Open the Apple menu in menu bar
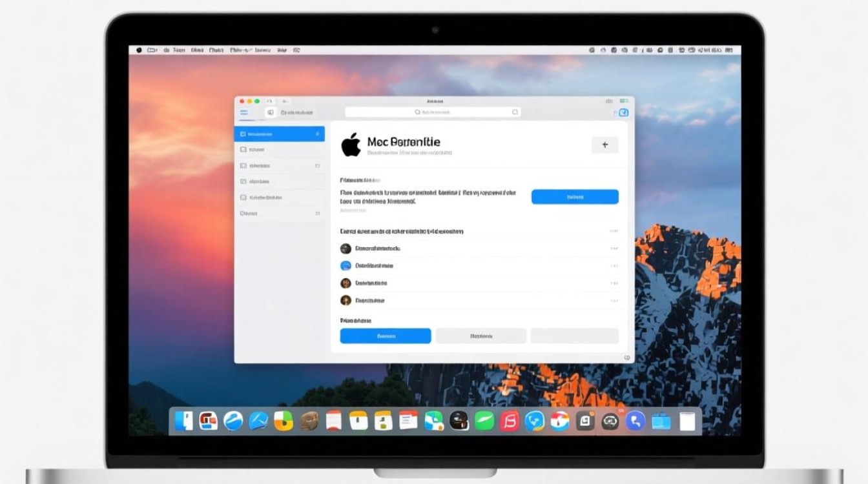868x484 pixels. click(x=138, y=50)
